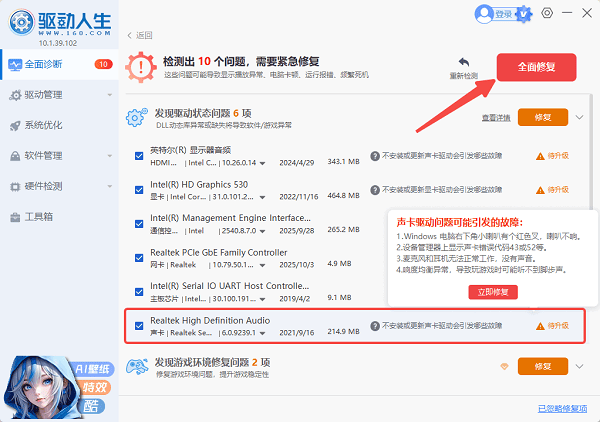Click the question mark icon beside 英特尔(R) 显示器音频

click(375, 157)
